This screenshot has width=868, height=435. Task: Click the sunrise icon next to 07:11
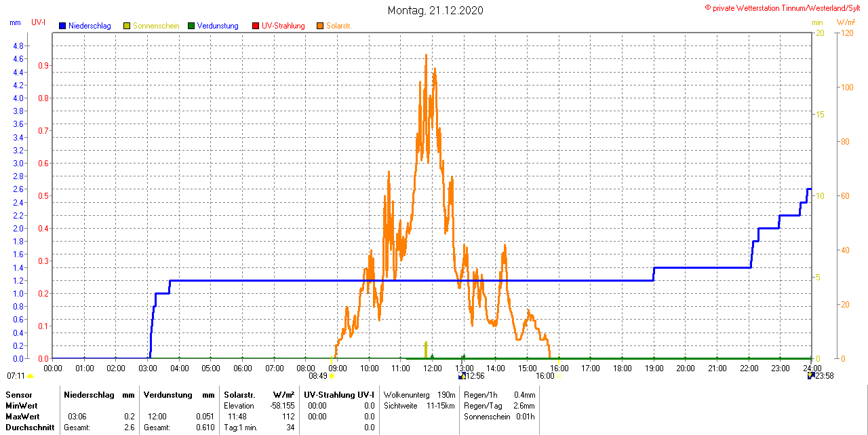point(31,376)
